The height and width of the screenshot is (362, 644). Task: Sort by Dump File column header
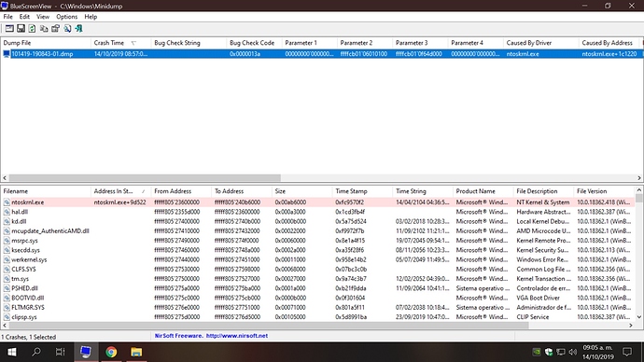tap(46, 43)
